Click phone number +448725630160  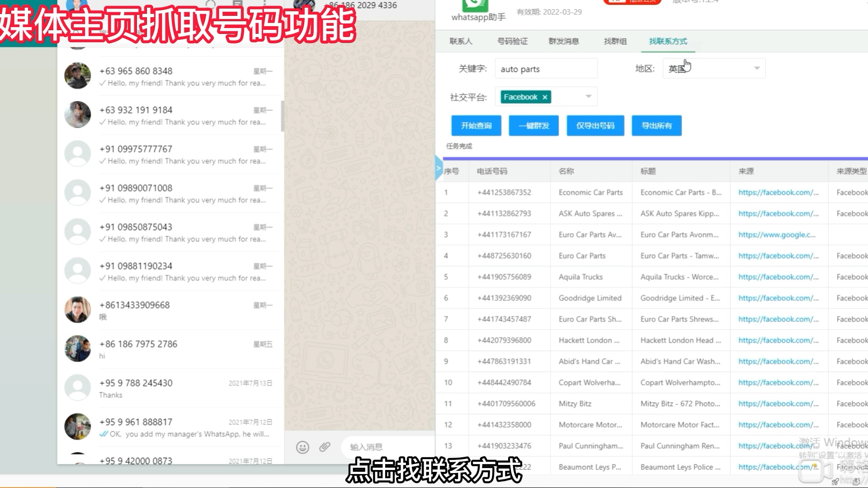click(x=504, y=256)
